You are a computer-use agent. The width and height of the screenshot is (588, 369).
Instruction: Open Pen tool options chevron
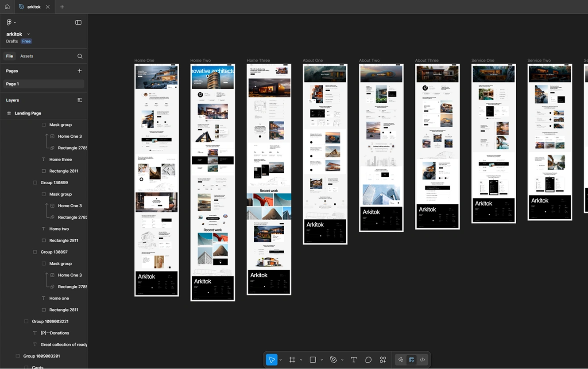[x=342, y=360]
